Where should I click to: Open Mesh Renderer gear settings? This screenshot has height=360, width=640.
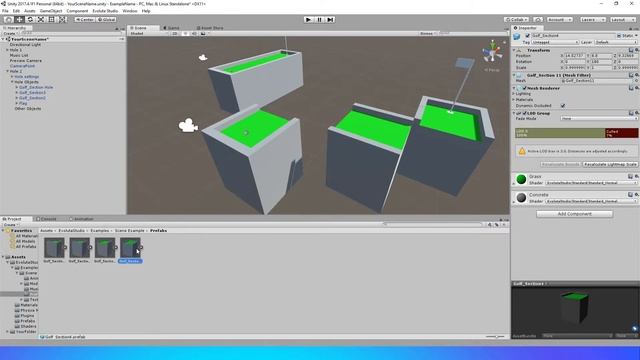click(636, 88)
